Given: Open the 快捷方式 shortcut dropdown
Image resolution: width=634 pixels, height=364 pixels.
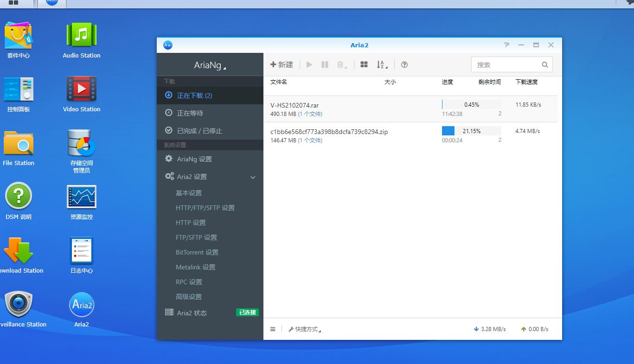Looking at the screenshot, I should (x=305, y=329).
